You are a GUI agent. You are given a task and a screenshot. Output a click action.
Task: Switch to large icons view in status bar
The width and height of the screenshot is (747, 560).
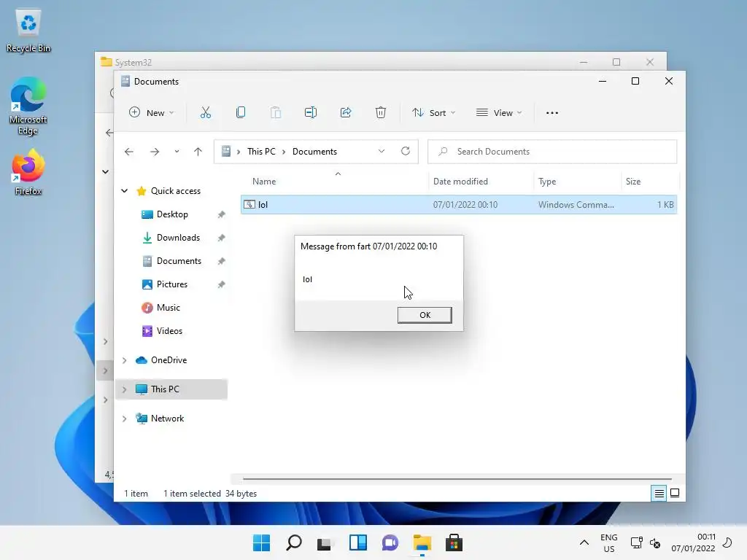pyautogui.click(x=675, y=493)
